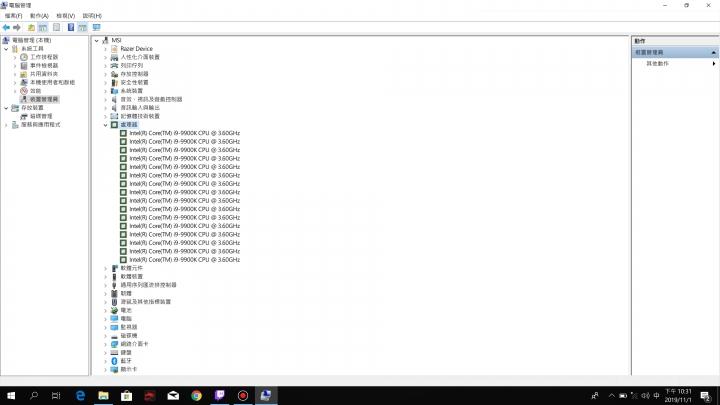Collapse the 存放裝置 node
Viewport: 720px width, 405px height.
[x=6, y=108]
